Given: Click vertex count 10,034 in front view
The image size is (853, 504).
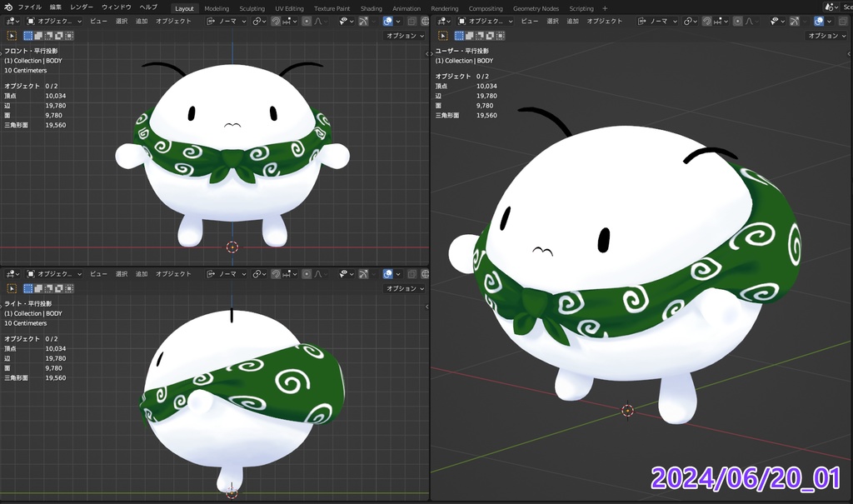Looking at the screenshot, I should click(56, 96).
